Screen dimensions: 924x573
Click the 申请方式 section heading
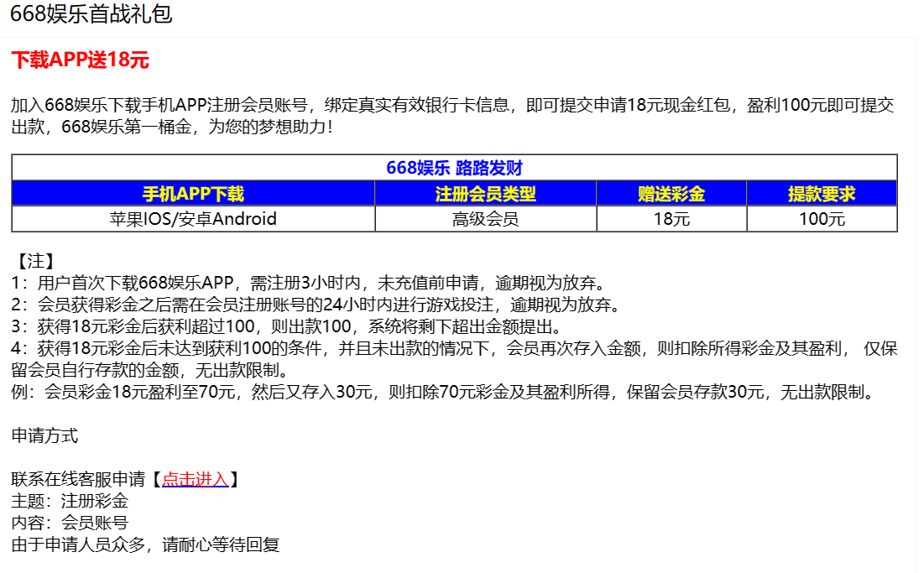tap(44, 435)
